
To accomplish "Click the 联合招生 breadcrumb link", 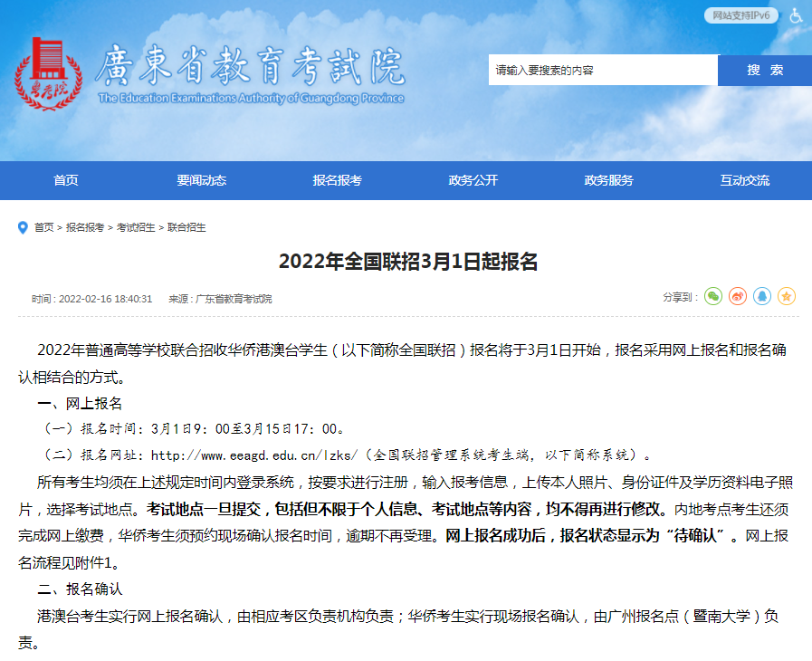I will click(186, 227).
